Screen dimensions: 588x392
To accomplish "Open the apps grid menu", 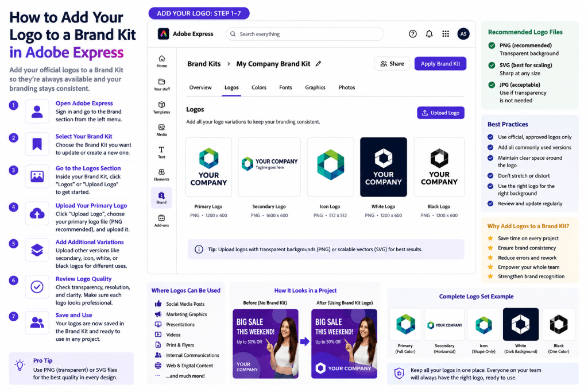I will 446,34.
